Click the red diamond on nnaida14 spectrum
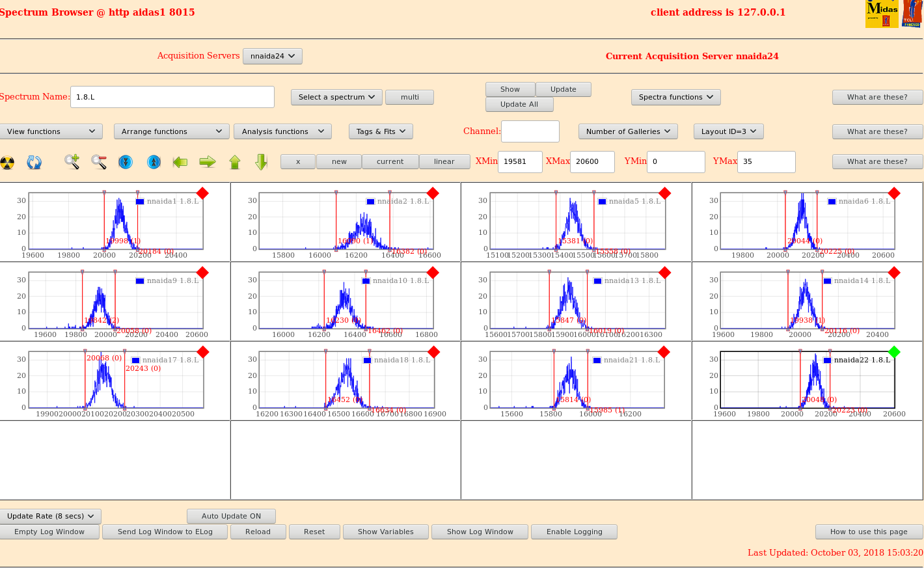 (894, 272)
